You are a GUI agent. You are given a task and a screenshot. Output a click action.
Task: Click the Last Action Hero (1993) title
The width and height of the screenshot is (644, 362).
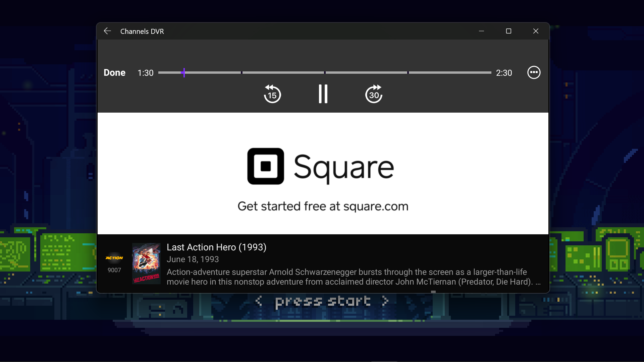(216, 247)
